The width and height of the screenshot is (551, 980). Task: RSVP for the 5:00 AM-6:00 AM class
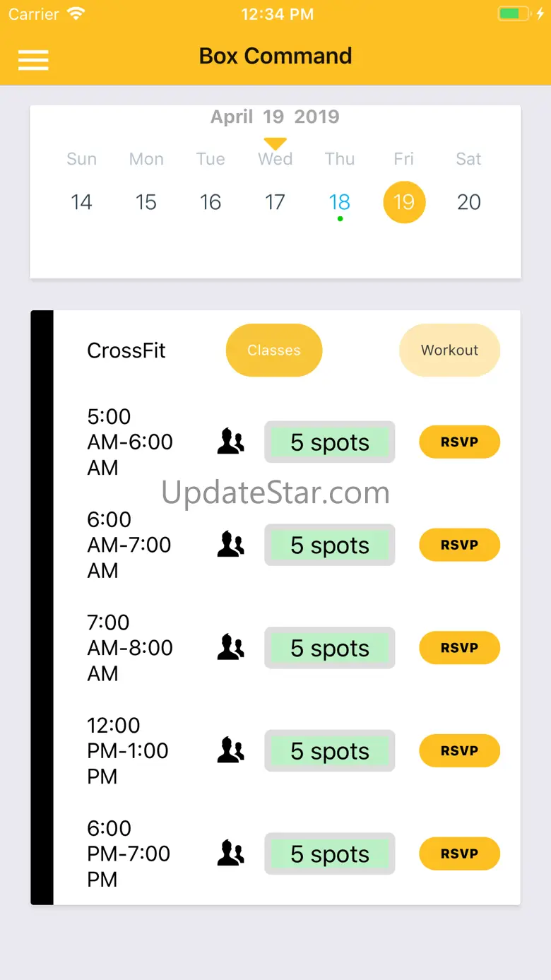pyautogui.click(x=460, y=442)
